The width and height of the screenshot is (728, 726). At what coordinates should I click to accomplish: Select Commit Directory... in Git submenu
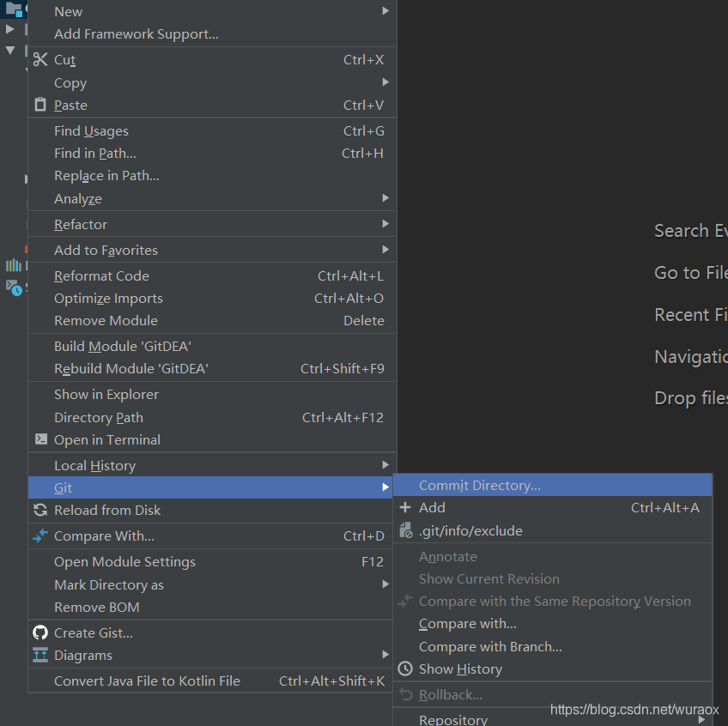pos(553,485)
